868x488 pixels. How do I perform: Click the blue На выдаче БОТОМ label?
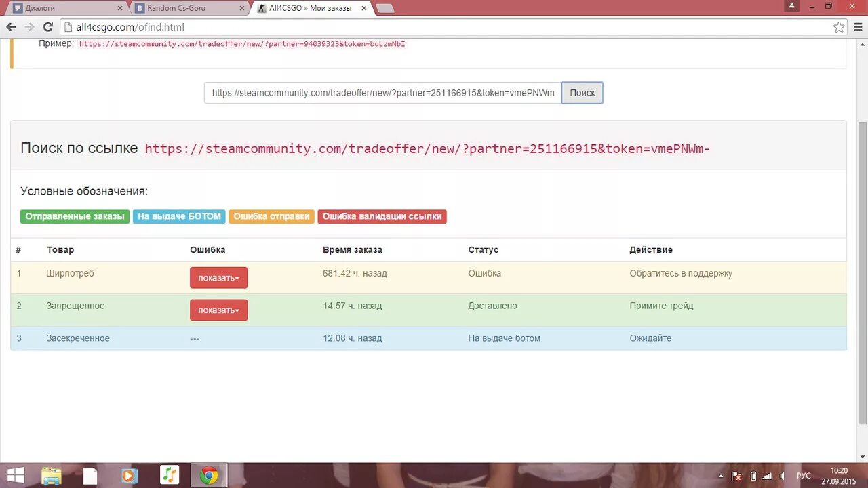click(x=179, y=216)
